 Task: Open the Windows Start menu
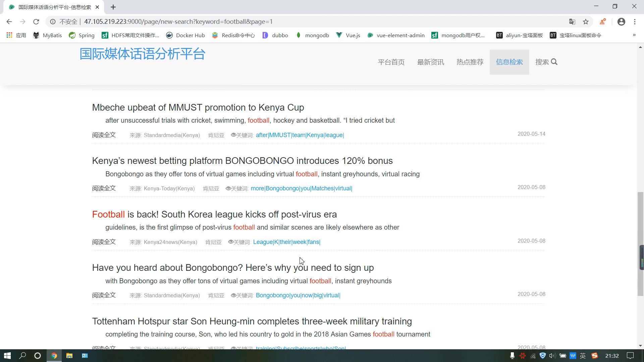(x=7, y=356)
